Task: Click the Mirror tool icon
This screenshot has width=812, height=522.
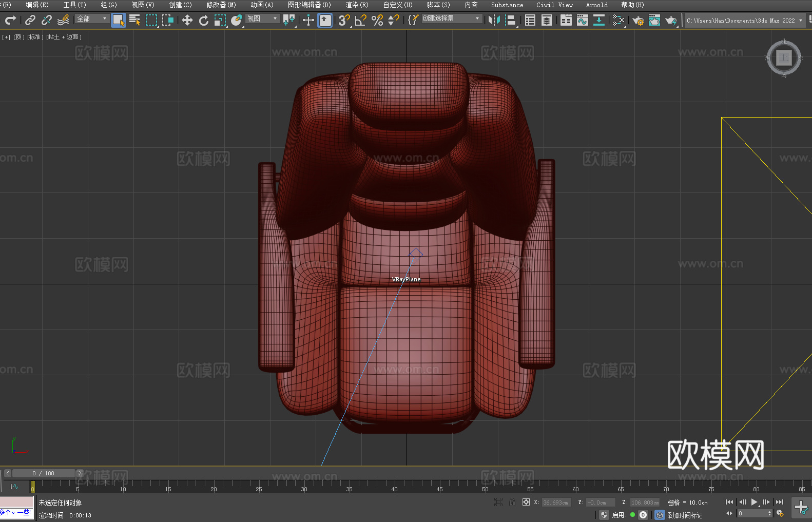Action: [x=494, y=20]
